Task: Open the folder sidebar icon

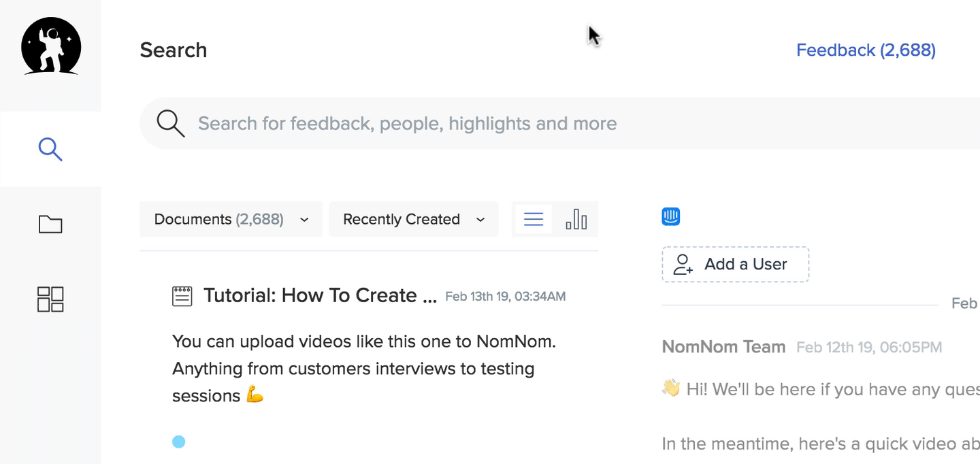Action: [x=50, y=224]
